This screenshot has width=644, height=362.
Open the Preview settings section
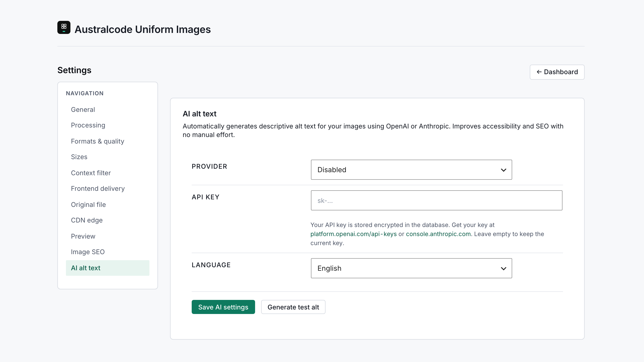[108, 236]
